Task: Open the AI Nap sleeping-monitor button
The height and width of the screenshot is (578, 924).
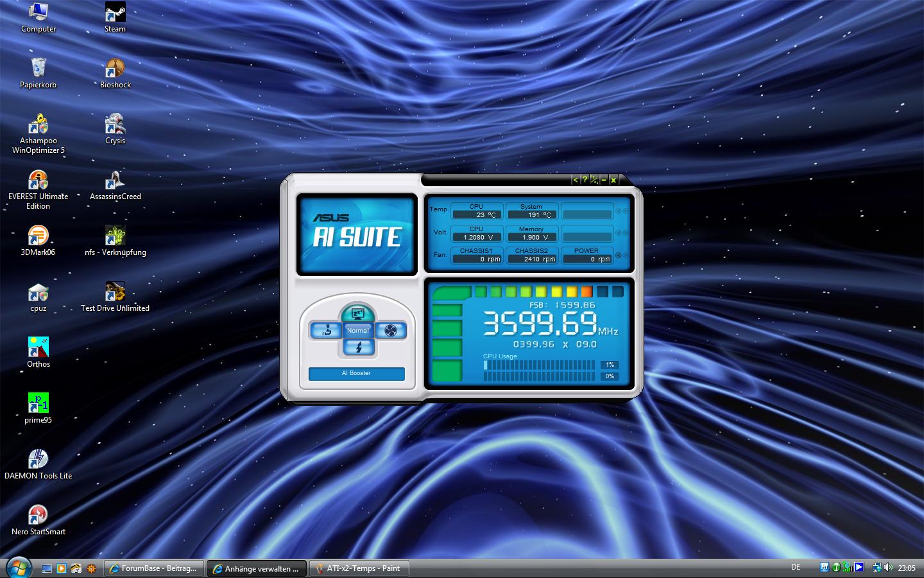Action: pos(358,313)
